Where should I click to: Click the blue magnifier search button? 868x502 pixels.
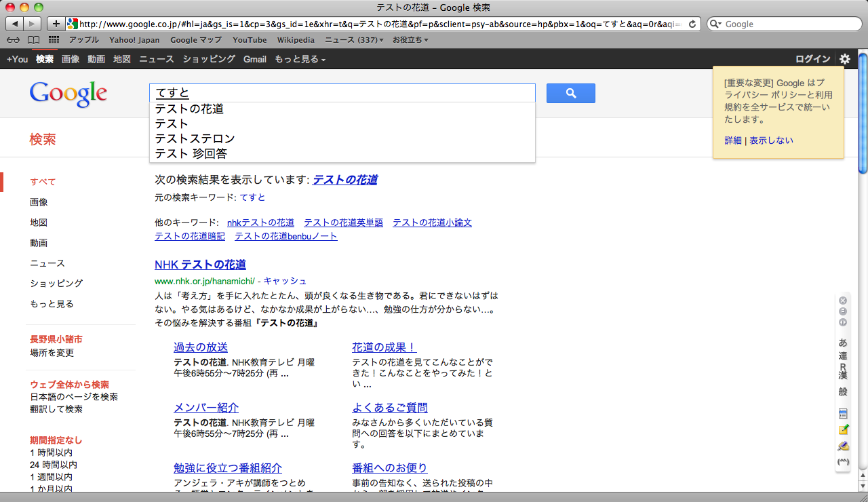[570, 94]
